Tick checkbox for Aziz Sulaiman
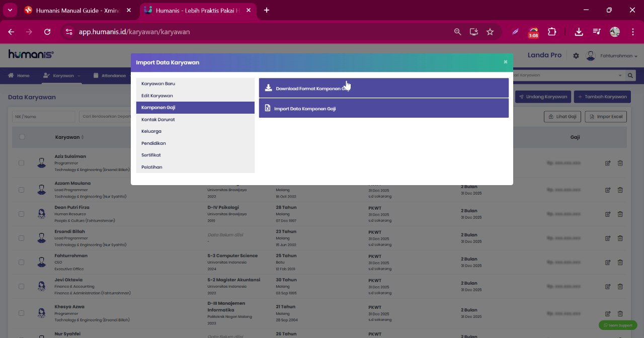 pos(21,163)
